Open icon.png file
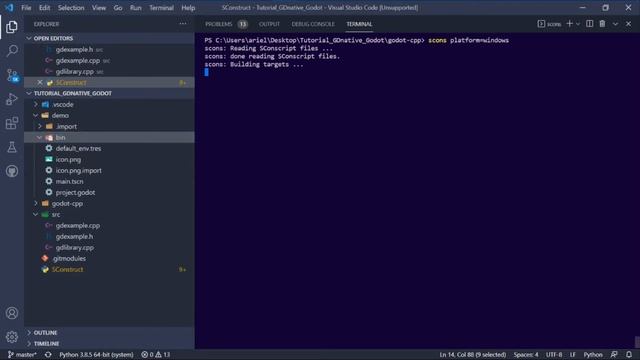640x360 pixels. (x=109, y=160)
